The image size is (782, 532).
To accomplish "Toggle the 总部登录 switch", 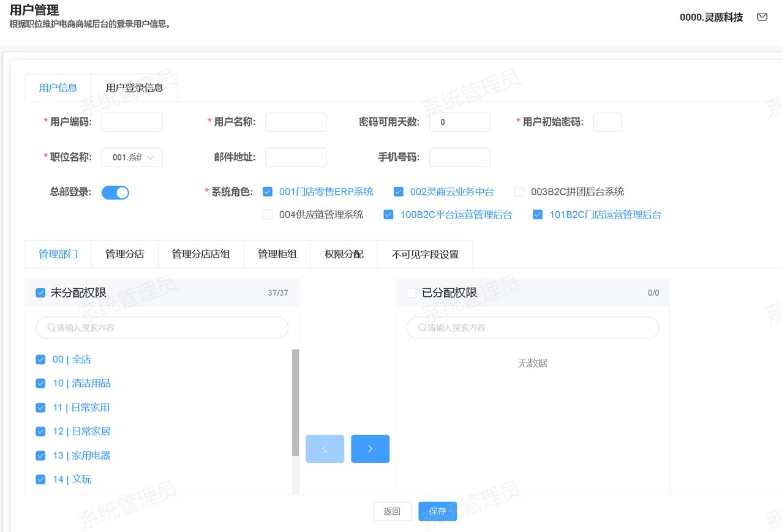I will [x=115, y=192].
